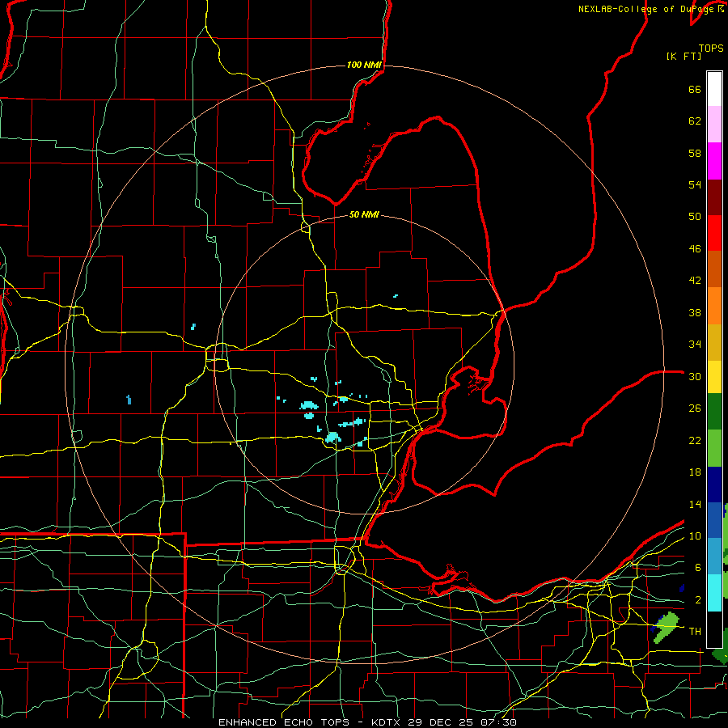Click the legend value "42"
728x728 pixels.
click(695, 281)
